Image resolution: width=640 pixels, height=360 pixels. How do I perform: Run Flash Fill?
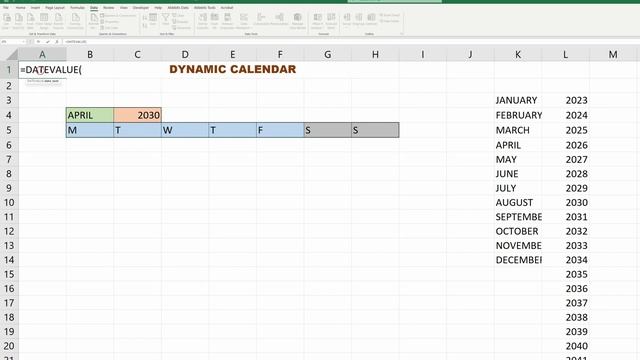click(x=214, y=20)
